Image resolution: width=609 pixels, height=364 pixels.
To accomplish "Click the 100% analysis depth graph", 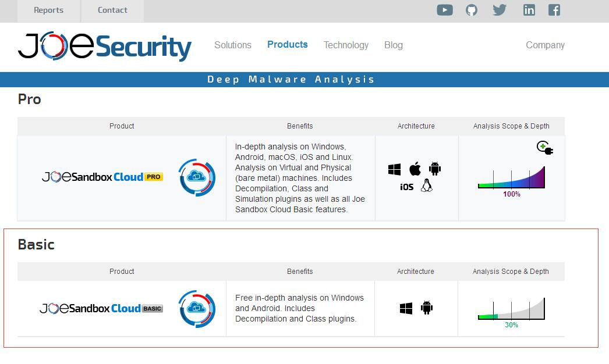I will click(x=512, y=178).
